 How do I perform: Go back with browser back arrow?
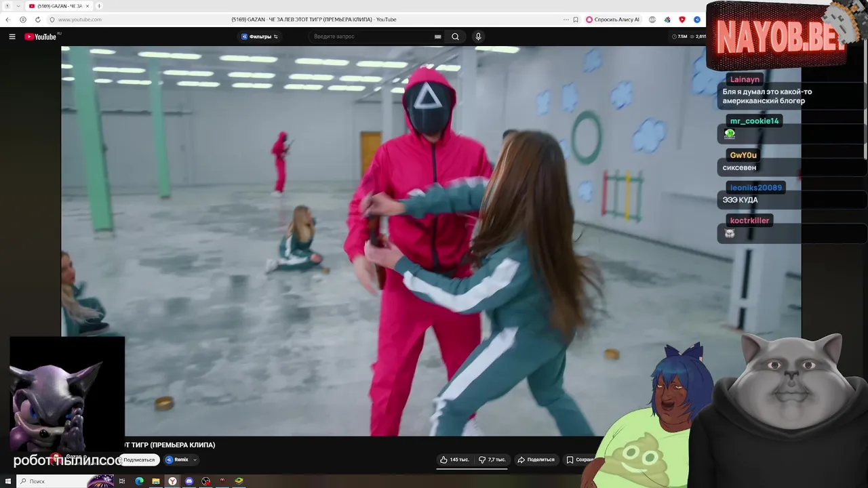coord(7,20)
